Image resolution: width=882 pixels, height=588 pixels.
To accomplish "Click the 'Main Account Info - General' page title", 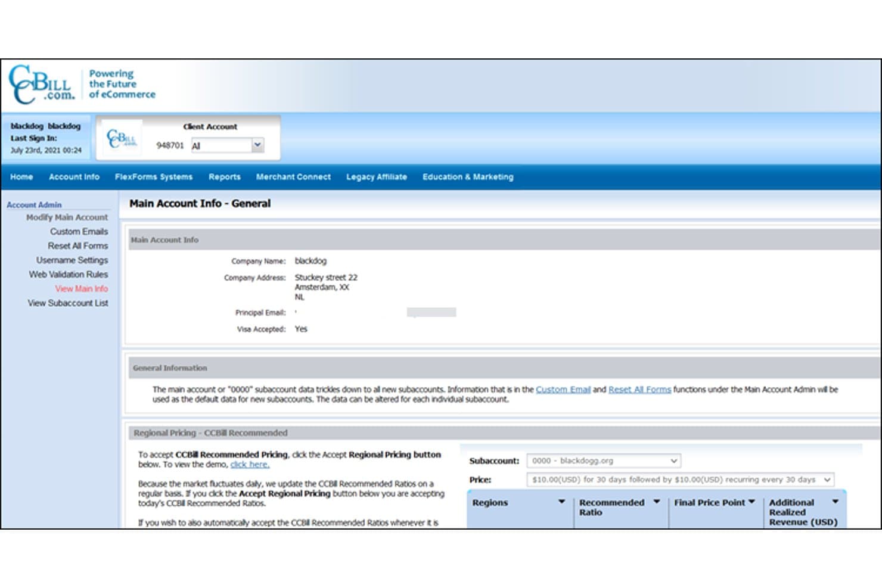I will pos(200,204).
